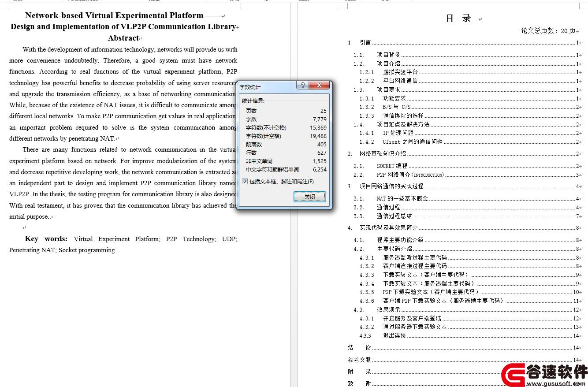Image resolution: width=588 pixels, height=387 pixels.
Task: Select TOC entry 1.3.3 通信协议的选择
Action: pyautogui.click(x=469, y=116)
